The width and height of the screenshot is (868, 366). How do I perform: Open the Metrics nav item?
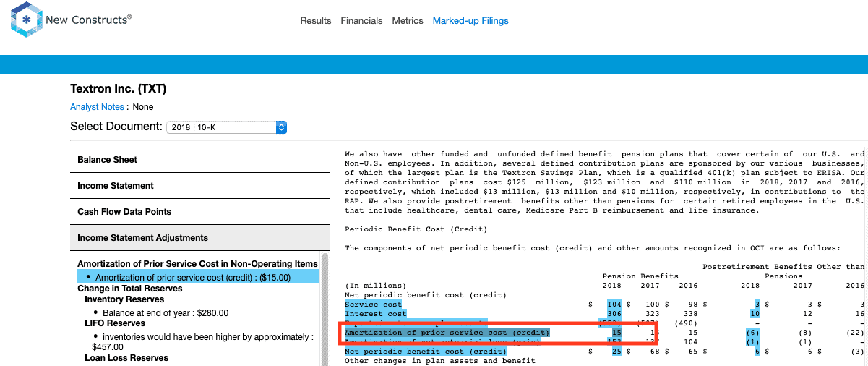point(408,21)
